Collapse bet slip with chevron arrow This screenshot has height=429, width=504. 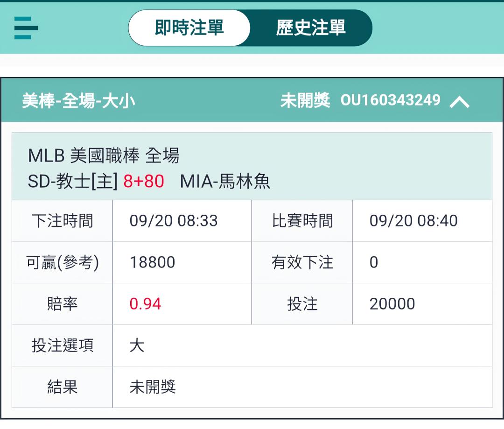click(x=460, y=102)
